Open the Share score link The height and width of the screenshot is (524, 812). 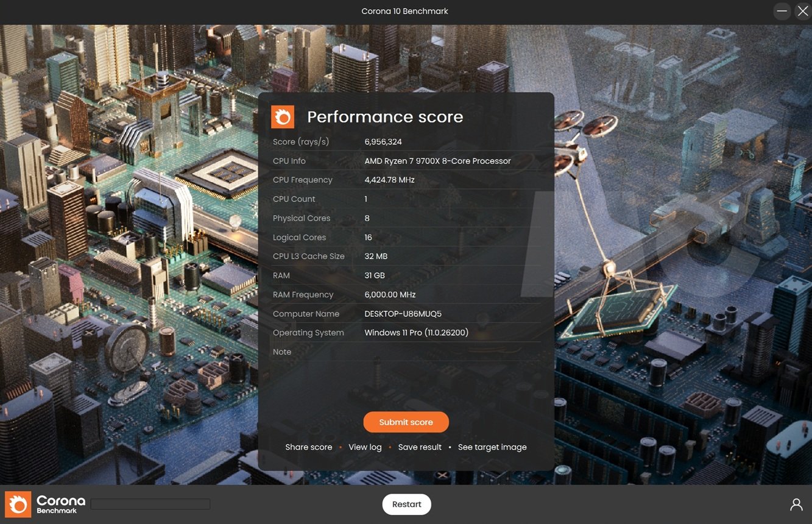308,447
